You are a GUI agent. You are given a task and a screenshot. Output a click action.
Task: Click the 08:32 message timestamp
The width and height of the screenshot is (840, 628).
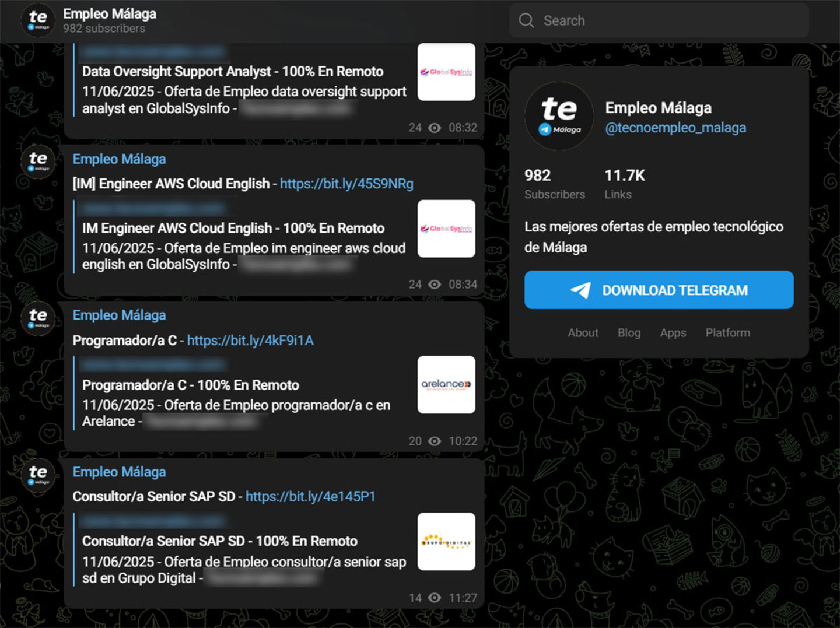pos(463,128)
